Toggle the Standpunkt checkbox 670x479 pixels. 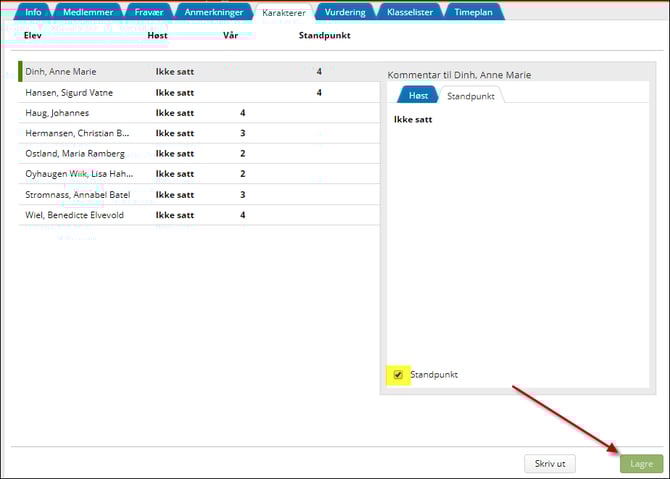click(x=398, y=374)
